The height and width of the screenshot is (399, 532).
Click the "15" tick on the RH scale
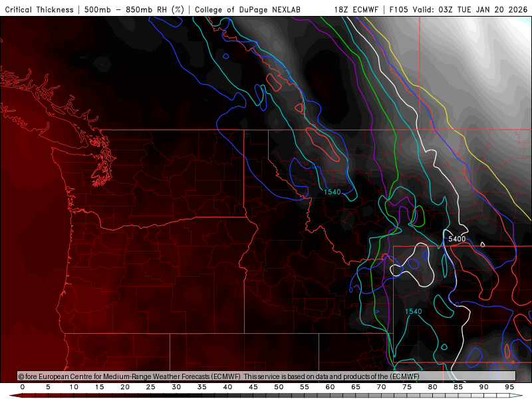coord(99,387)
